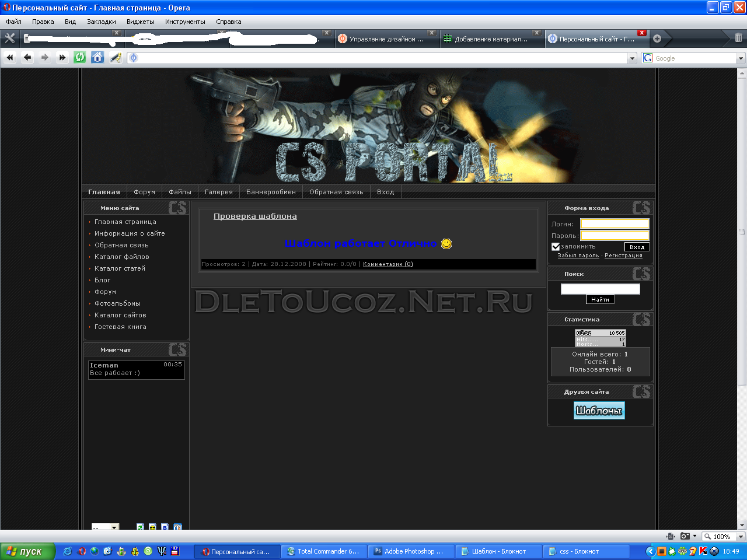Open the Файл menu
The width and height of the screenshot is (747, 560).
(x=13, y=22)
